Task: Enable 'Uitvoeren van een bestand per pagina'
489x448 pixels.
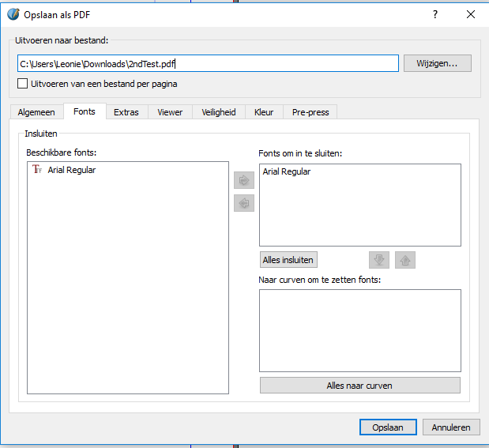Action: pos(23,84)
